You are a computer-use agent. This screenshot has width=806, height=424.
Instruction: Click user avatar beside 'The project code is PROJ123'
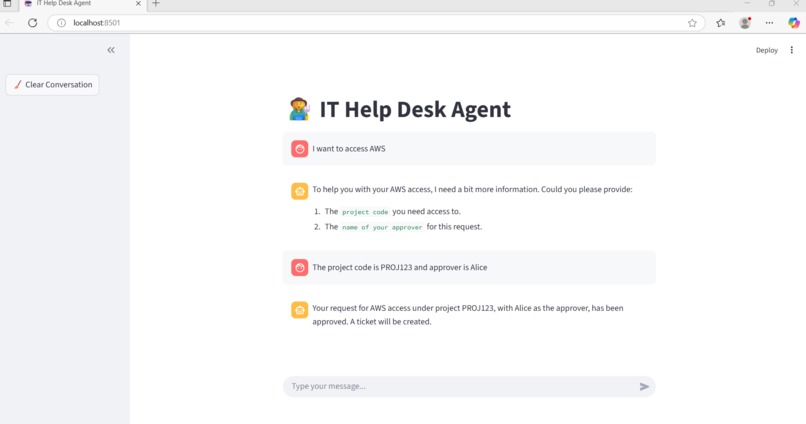(300, 268)
